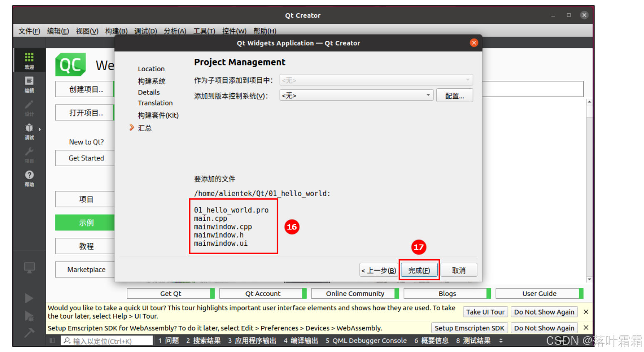Open the 3 应用程序输出 pane
The height and width of the screenshot is (352, 644).
tap(252, 341)
